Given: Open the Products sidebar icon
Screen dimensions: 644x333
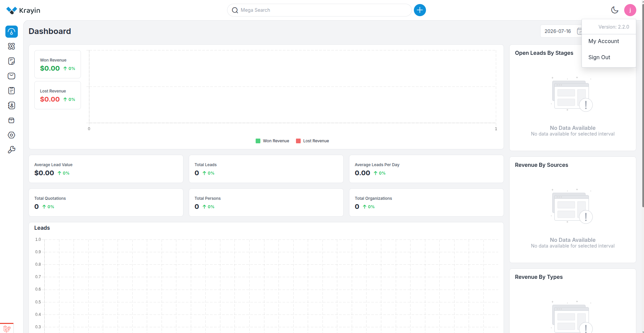Looking at the screenshot, I should pyautogui.click(x=11, y=120).
